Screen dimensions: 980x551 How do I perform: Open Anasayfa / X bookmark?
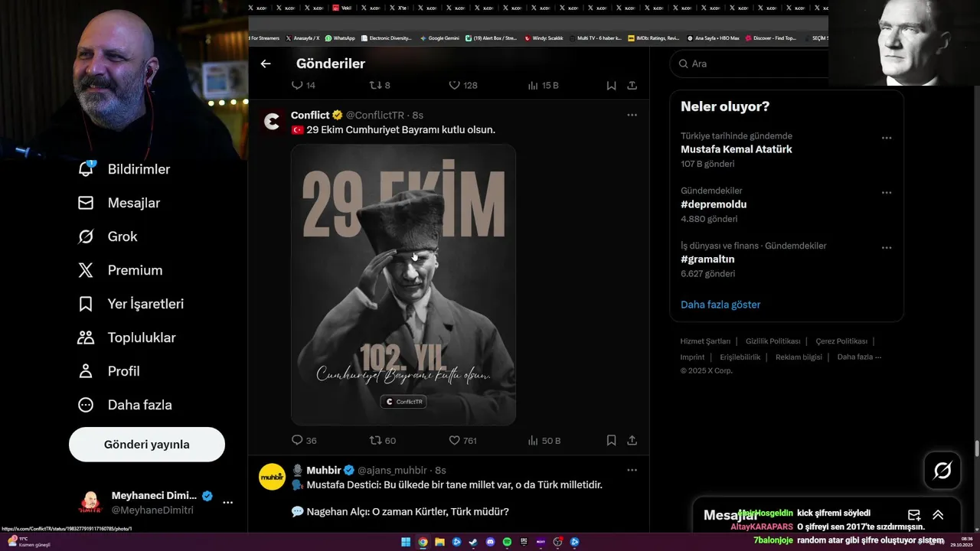point(302,38)
